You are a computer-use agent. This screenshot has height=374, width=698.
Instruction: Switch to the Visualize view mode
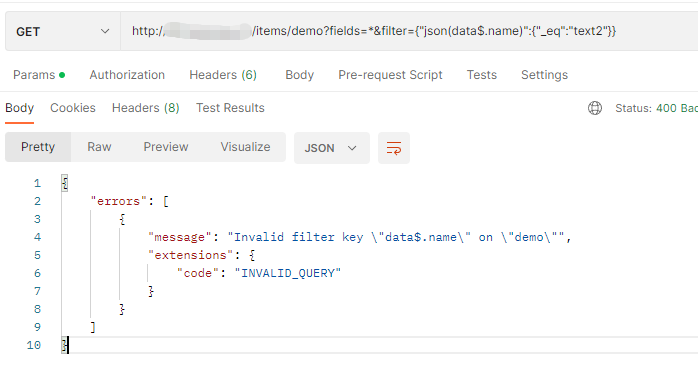click(x=245, y=147)
